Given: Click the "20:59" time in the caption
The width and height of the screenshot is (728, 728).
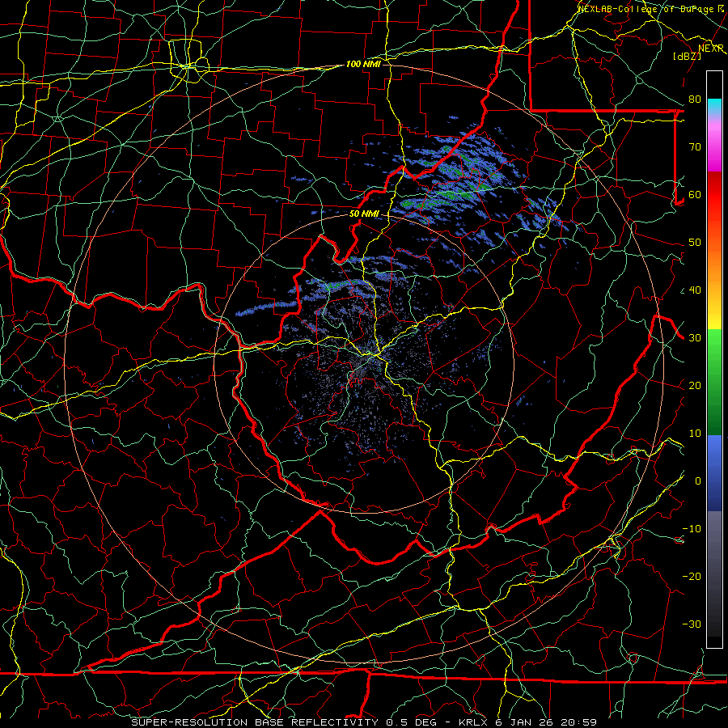Looking at the screenshot, I should click(x=578, y=722).
